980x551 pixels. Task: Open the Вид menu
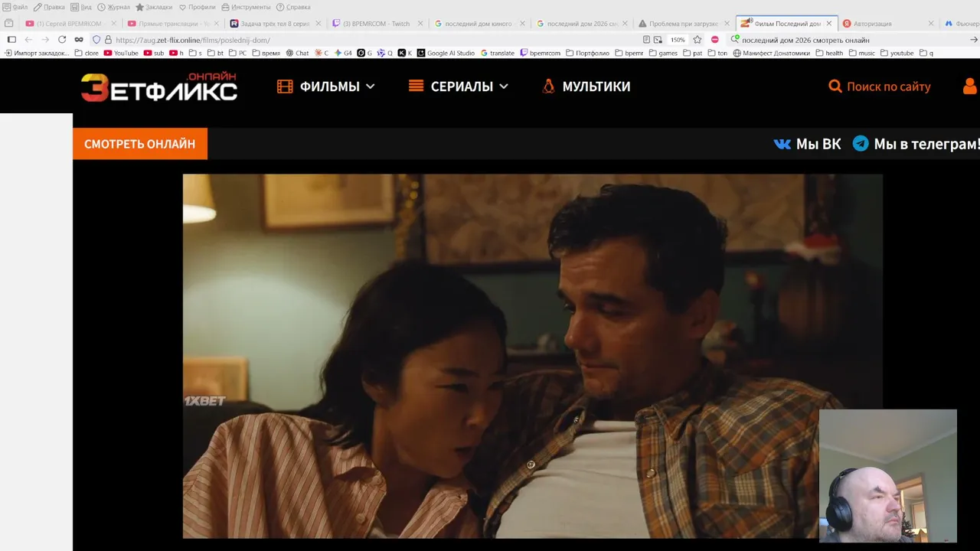80,7
